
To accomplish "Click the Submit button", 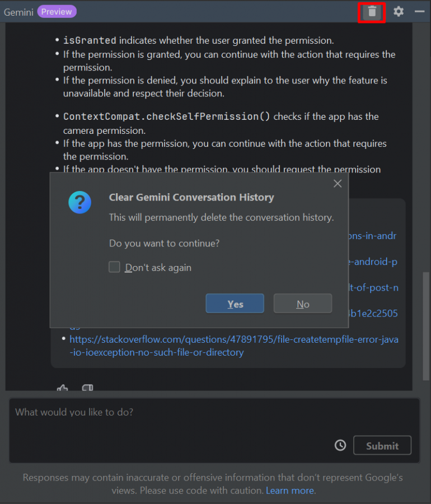I will pos(382,446).
